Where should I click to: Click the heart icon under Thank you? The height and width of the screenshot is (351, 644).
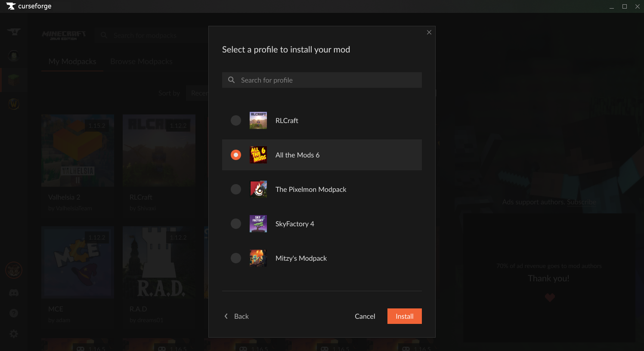(550, 297)
